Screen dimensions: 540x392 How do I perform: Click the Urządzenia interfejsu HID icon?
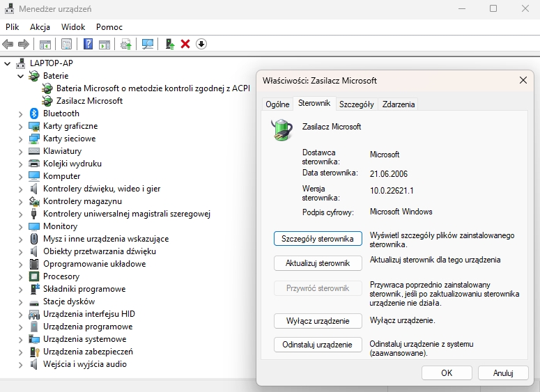point(33,314)
